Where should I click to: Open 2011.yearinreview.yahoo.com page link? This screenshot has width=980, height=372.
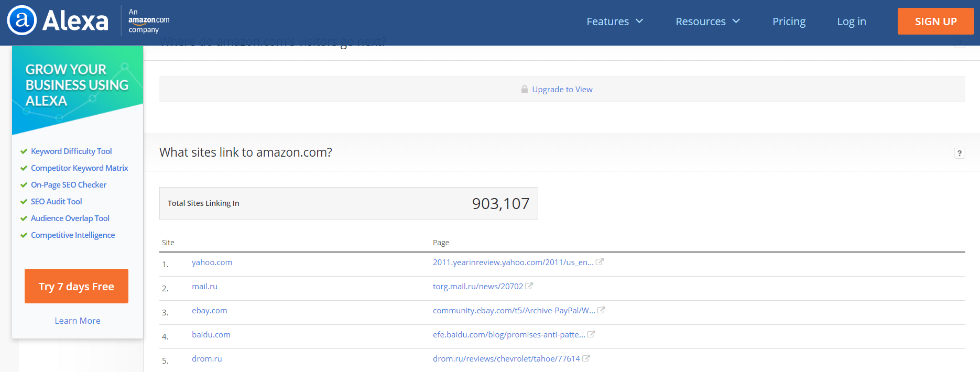[x=513, y=262]
